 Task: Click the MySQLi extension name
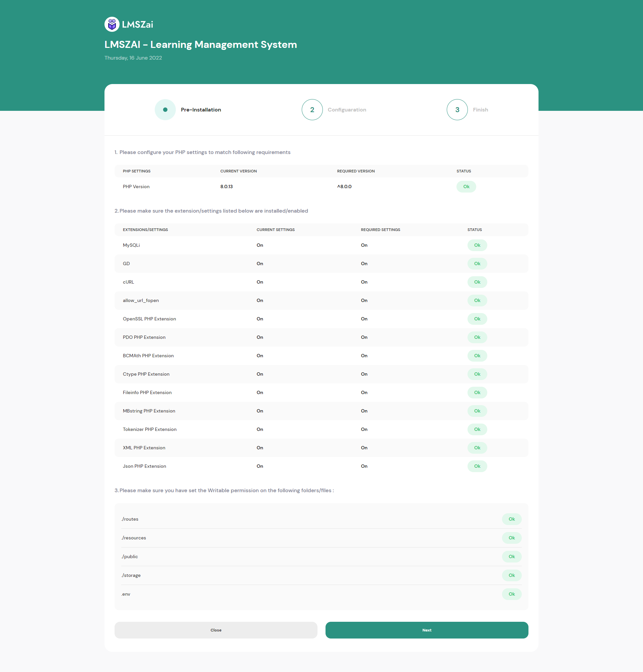click(x=131, y=245)
